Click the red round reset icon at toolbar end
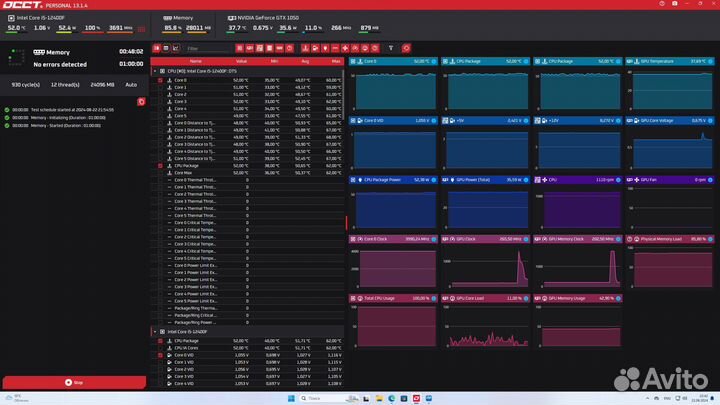The height and width of the screenshot is (405, 720). pos(406,48)
